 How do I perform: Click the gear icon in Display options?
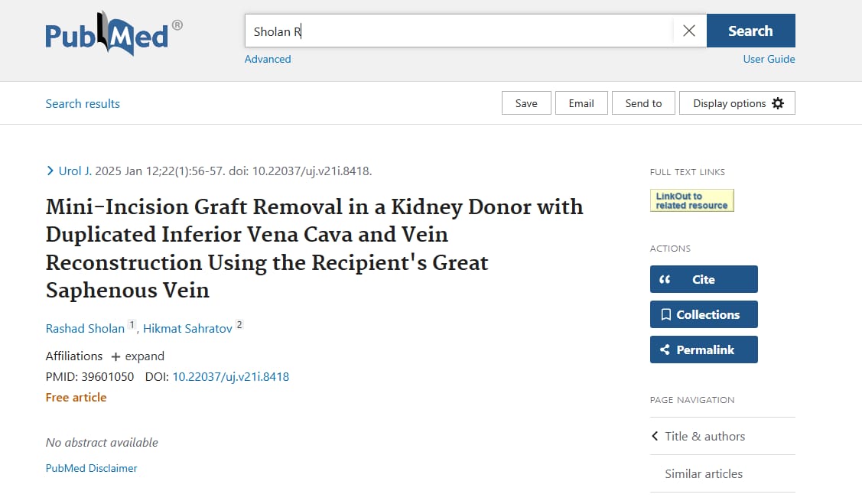point(778,103)
